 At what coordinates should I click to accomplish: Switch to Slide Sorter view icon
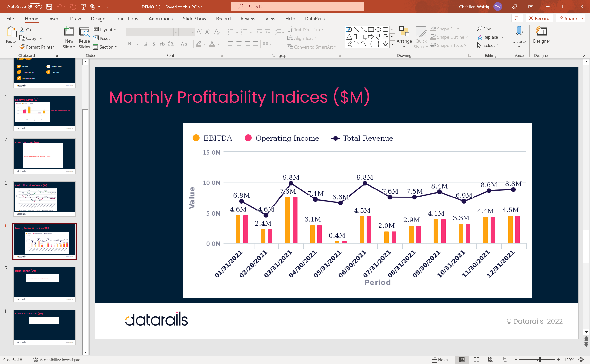click(476, 360)
